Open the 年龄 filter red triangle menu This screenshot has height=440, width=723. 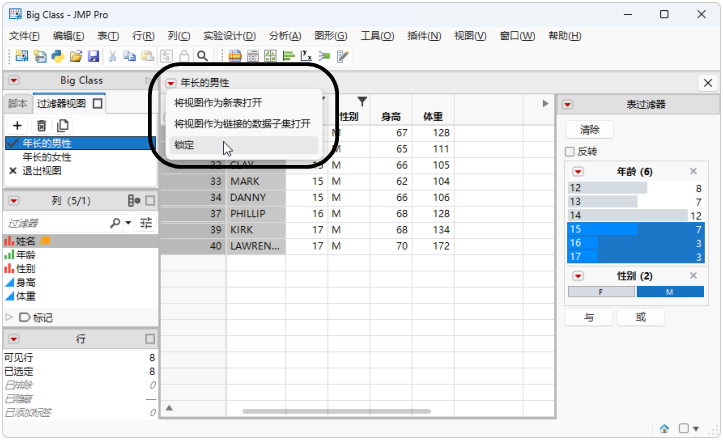coord(578,172)
